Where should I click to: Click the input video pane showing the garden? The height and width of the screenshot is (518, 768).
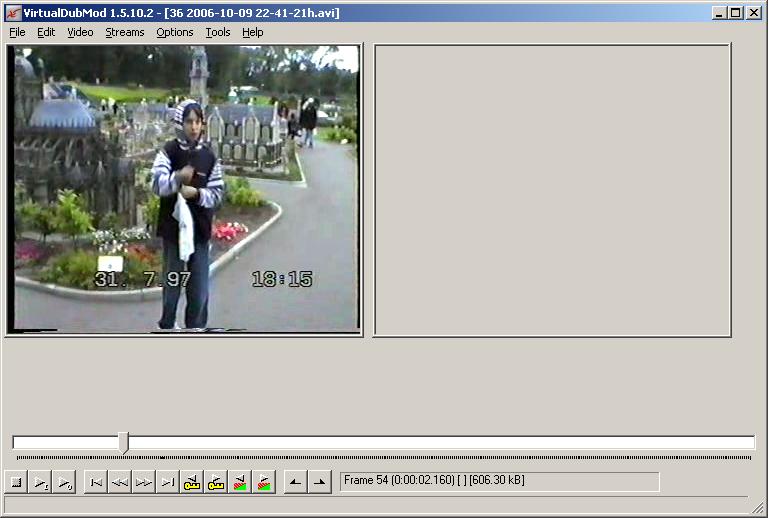tap(184, 189)
